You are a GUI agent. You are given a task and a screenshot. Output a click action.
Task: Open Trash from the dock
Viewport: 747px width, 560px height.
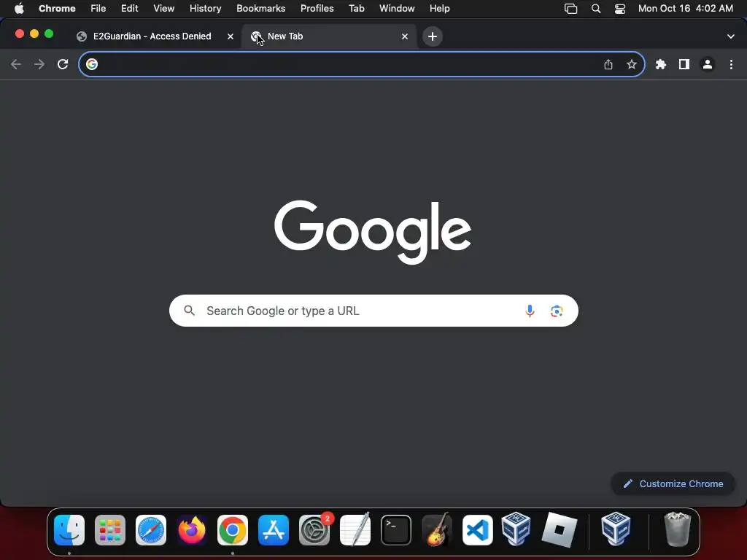[677, 530]
